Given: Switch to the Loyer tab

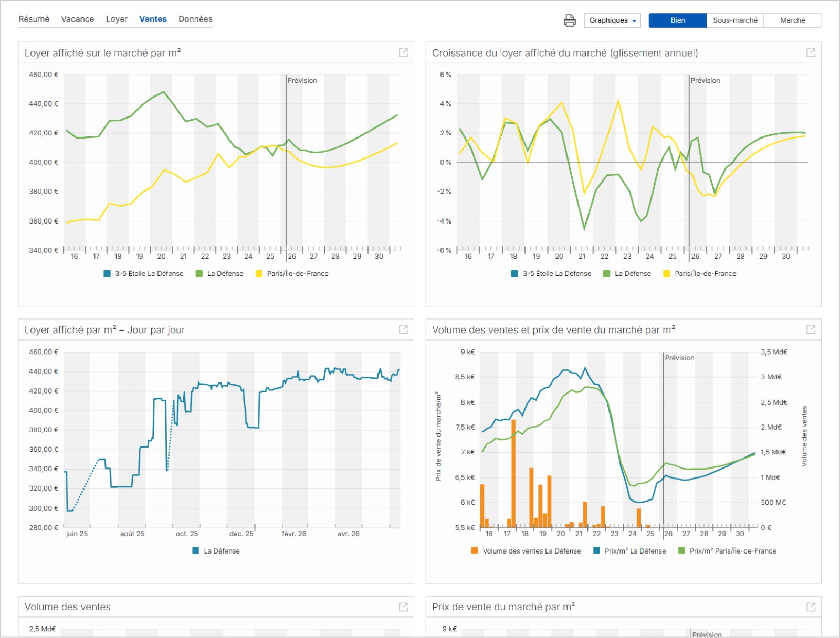Looking at the screenshot, I should pyautogui.click(x=117, y=19).
